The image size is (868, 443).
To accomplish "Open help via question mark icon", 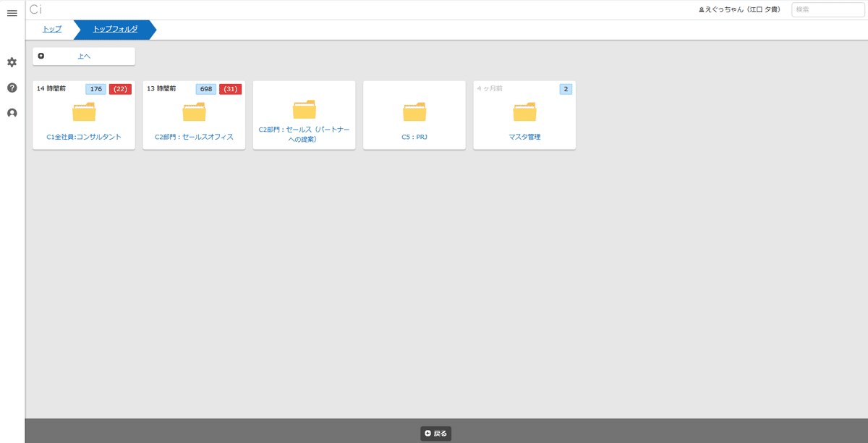I will coord(12,88).
